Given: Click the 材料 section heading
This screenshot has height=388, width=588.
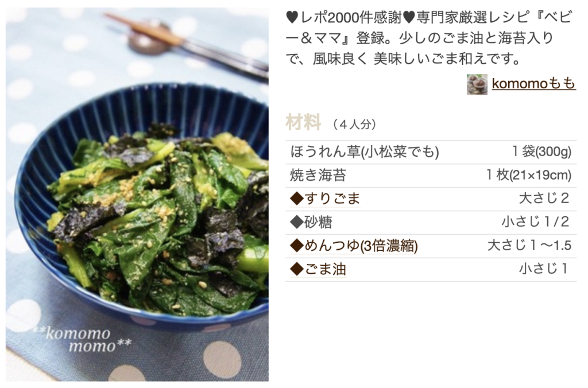Looking at the screenshot, I should (303, 123).
